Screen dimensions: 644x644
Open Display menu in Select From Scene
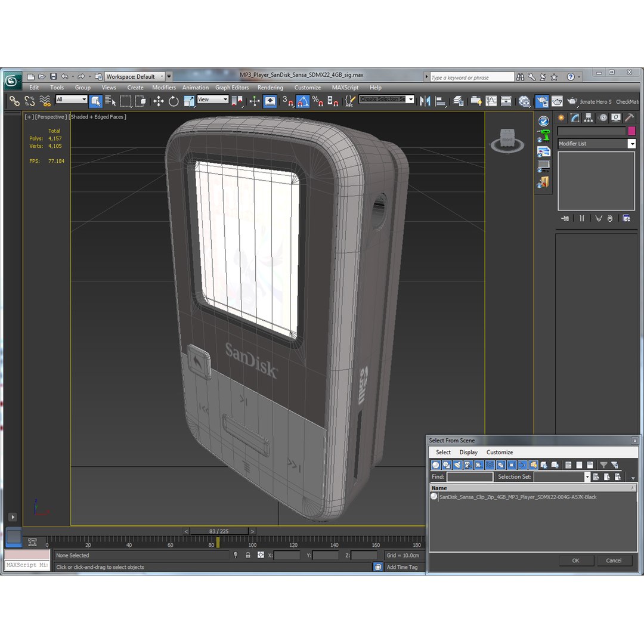tap(468, 452)
